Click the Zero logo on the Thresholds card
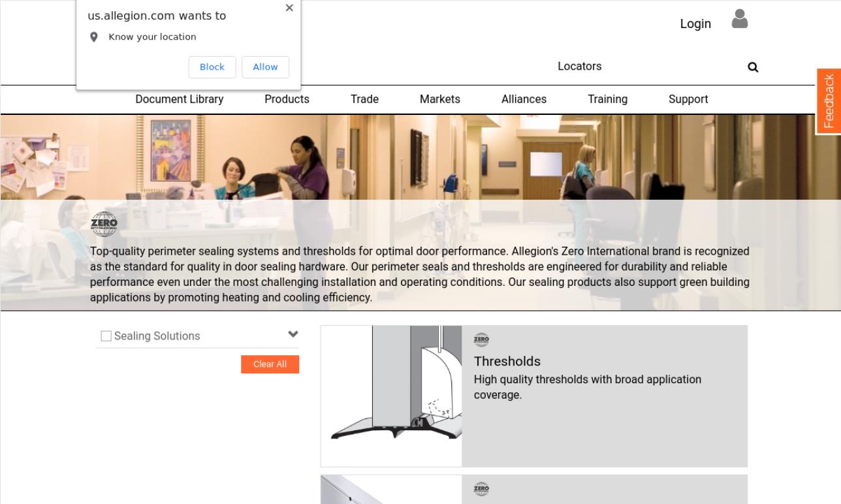Image resolution: width=841 pixels, height=504 pixels. coord(481,339)
